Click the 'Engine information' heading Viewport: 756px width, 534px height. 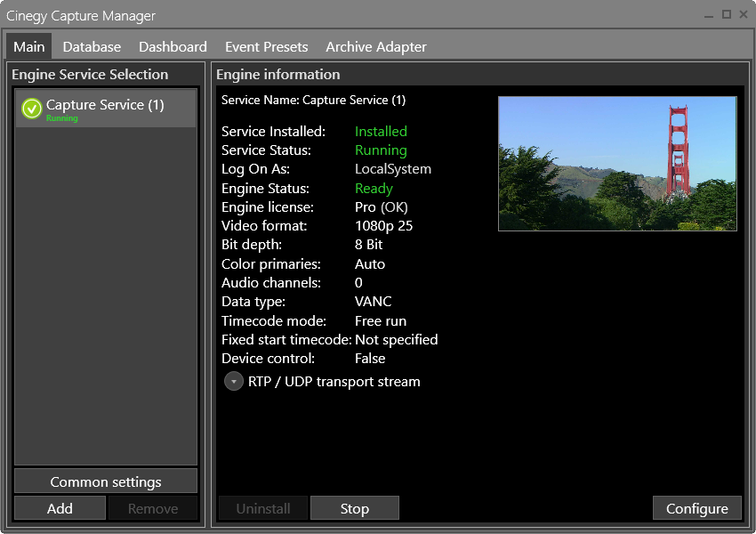[x=278, y=74]
